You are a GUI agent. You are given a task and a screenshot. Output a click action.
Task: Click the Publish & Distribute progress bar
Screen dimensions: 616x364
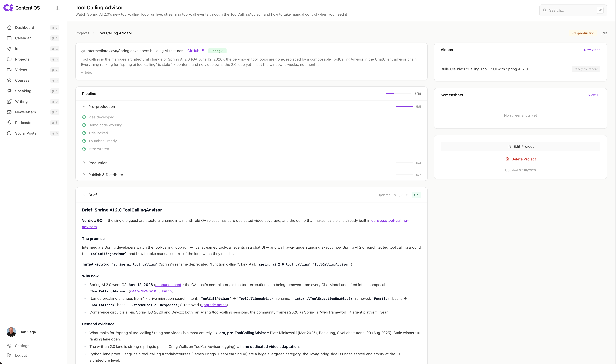(x=404, y=175)
